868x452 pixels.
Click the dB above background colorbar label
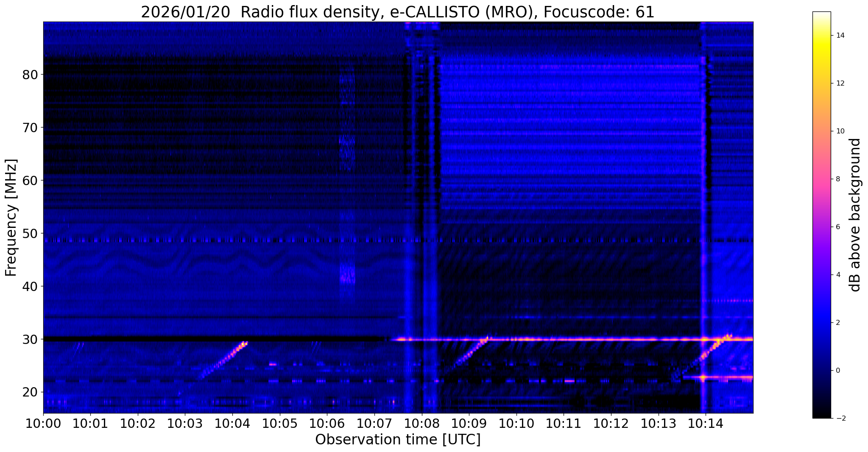pos(855,215)
